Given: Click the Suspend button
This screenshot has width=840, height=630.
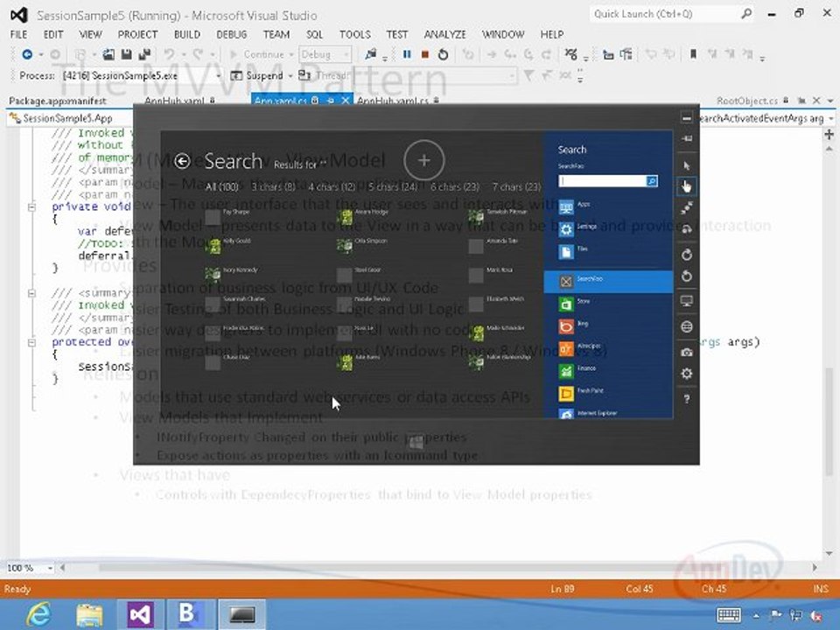Looking at the screenshot, I should tap(257, 76).
